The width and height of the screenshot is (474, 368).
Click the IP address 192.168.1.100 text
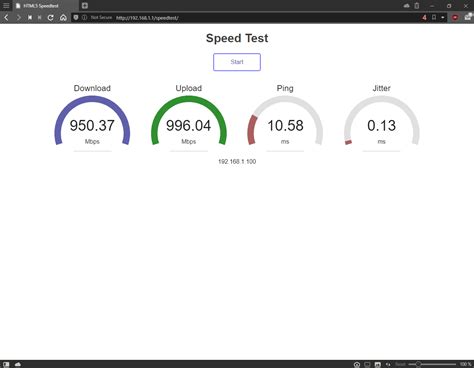click(x=237, y=162)
